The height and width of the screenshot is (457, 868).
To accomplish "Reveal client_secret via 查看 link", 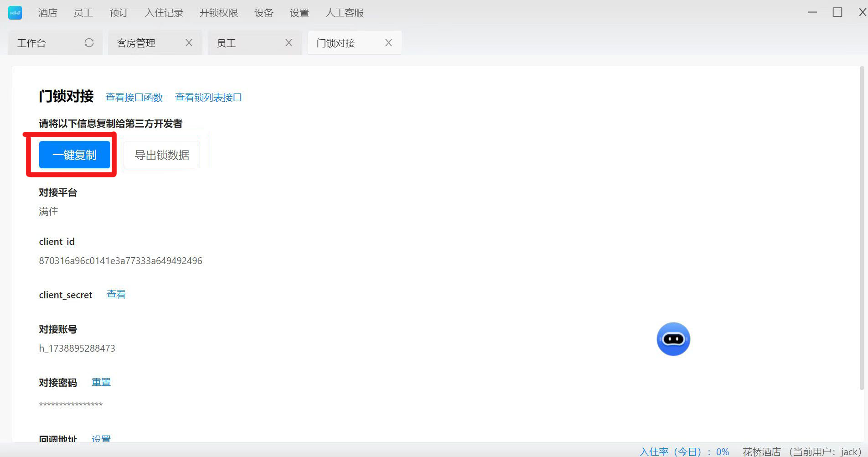I will coord(116,295).
